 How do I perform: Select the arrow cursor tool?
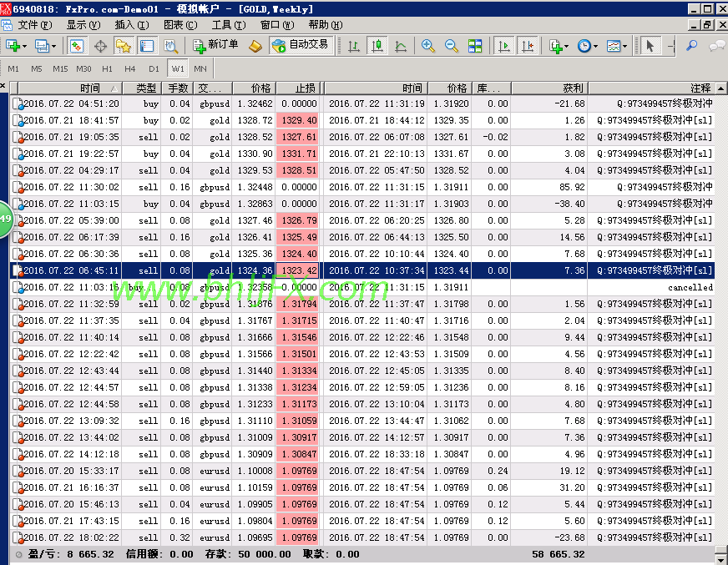pyautogui.click(x=650, y=46)
